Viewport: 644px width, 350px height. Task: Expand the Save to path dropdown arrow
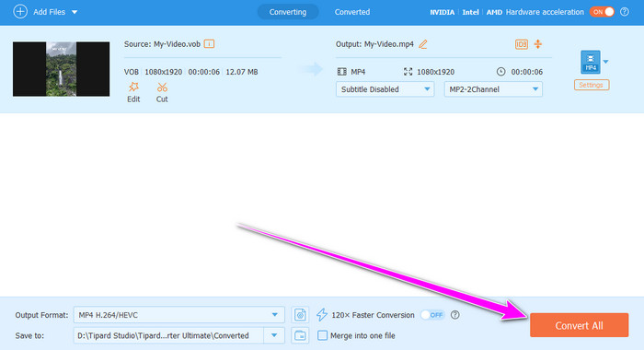pyautogui.click(x=274, y=335)
